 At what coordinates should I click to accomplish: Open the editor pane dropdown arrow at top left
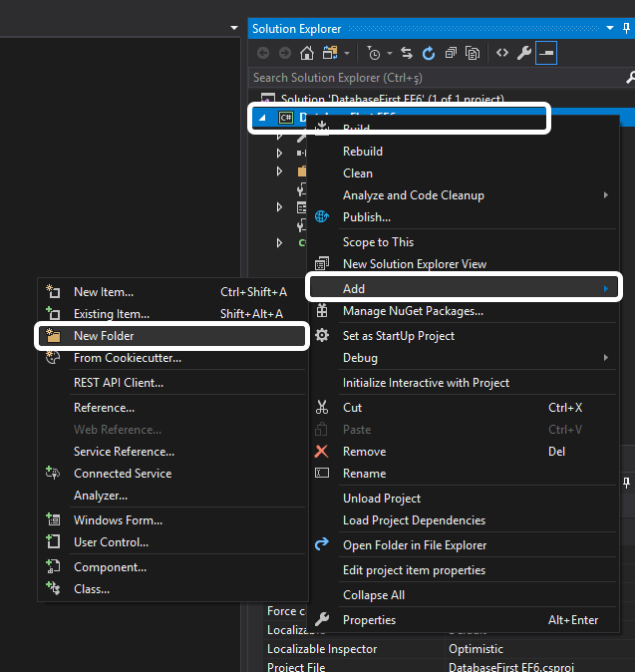[x=234, y=28]
